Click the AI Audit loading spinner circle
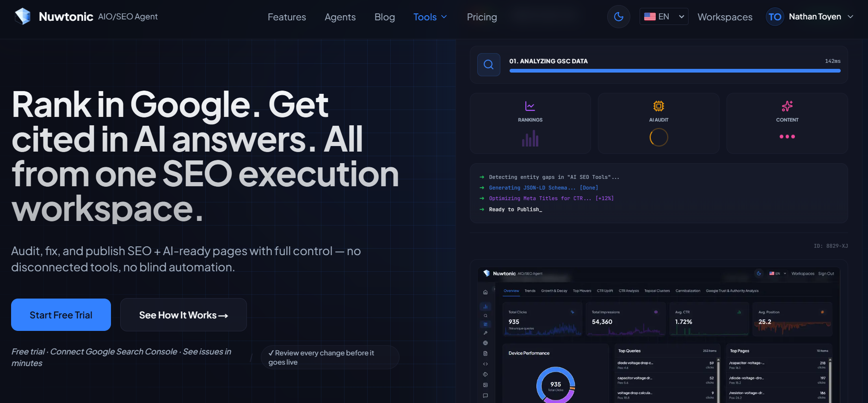The width and height of the screenshot is (868, 403). [659, 137]
